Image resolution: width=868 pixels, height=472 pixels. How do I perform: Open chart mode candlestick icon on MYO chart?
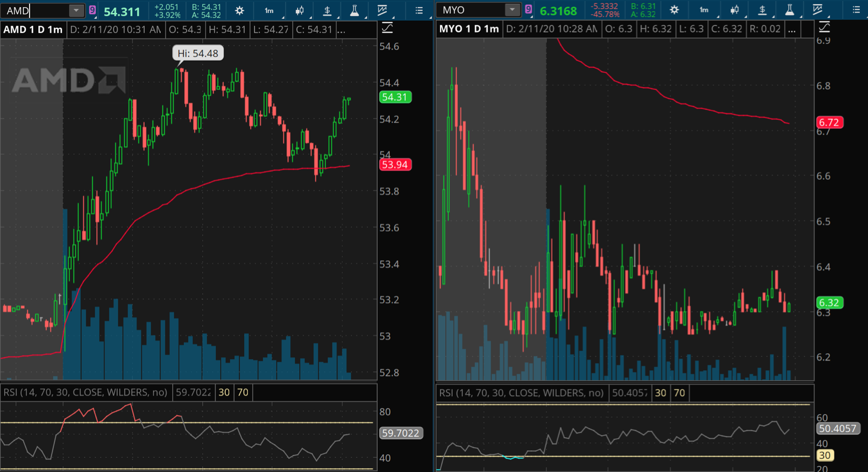coord(735,10)
